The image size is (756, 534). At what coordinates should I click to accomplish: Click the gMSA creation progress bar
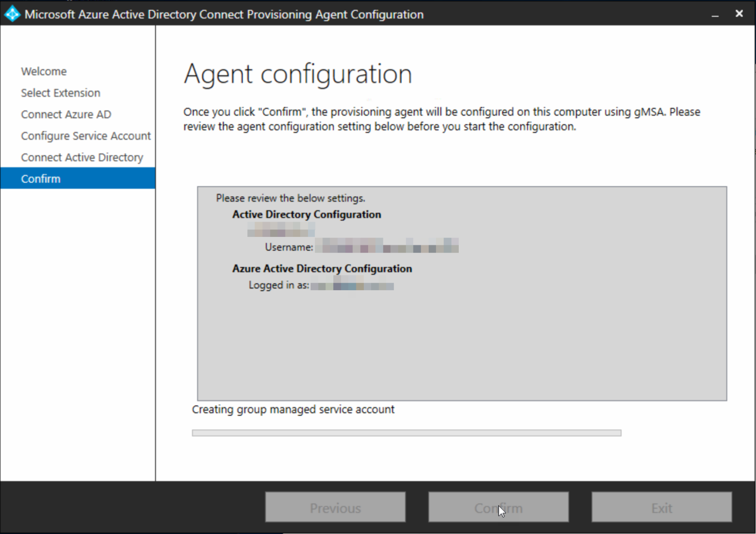pos(406,433)
